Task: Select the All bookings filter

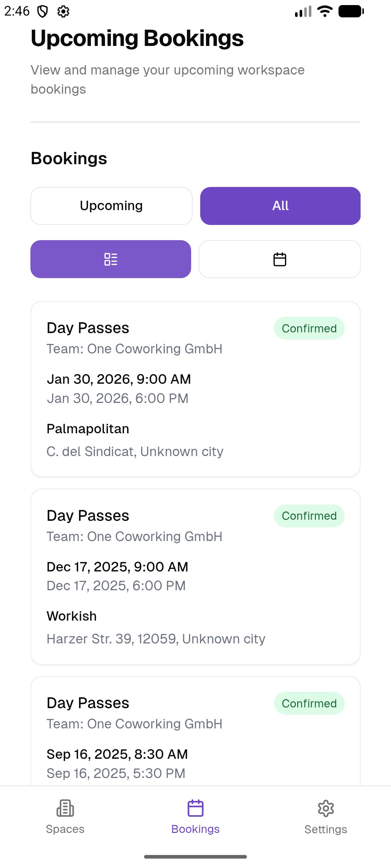Action: (x=280, y=206)
